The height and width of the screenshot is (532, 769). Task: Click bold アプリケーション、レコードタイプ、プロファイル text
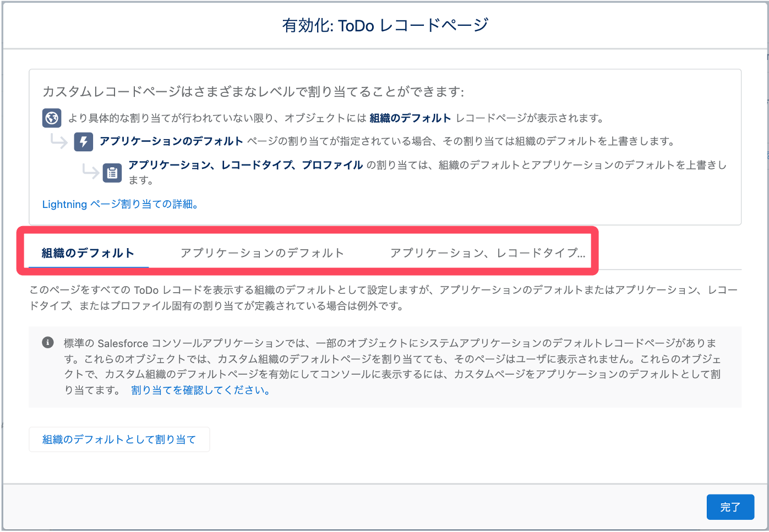246,165
